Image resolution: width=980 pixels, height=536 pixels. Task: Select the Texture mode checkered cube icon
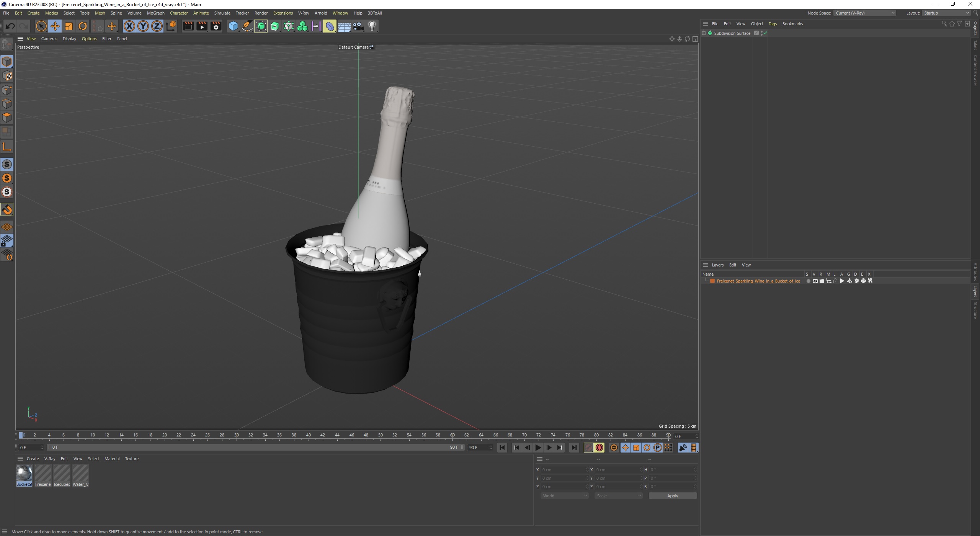pos(7,76)
